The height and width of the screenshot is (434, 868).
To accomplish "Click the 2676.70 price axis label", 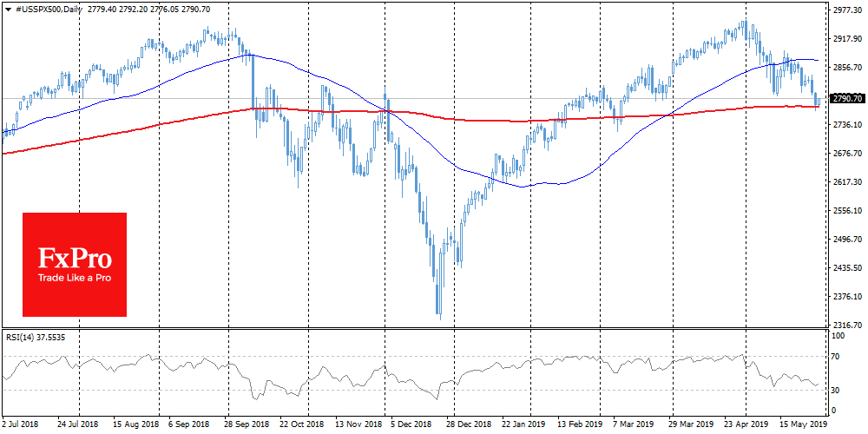I will (846, 154).
